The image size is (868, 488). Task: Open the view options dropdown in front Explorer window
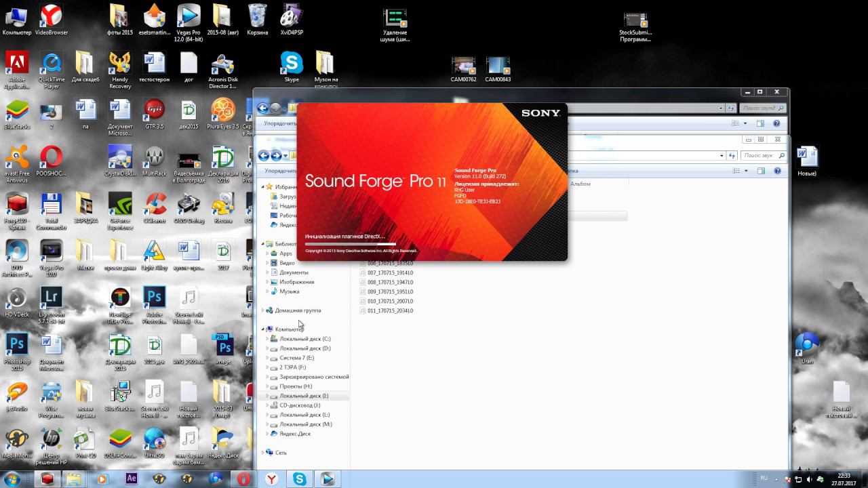[x=745, y=171]
